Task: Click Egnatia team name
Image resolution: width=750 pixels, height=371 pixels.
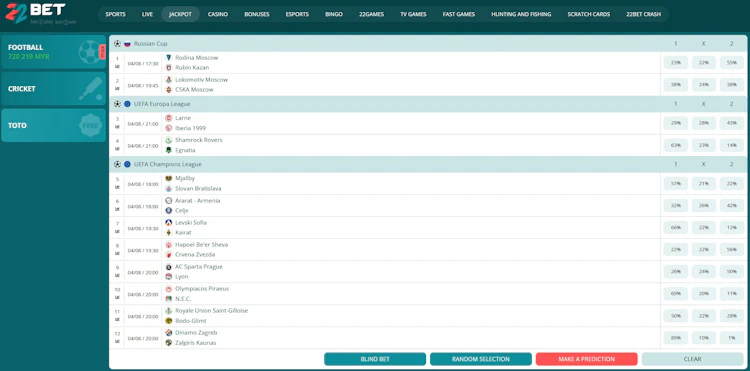Action: click(x=185, y=150)
